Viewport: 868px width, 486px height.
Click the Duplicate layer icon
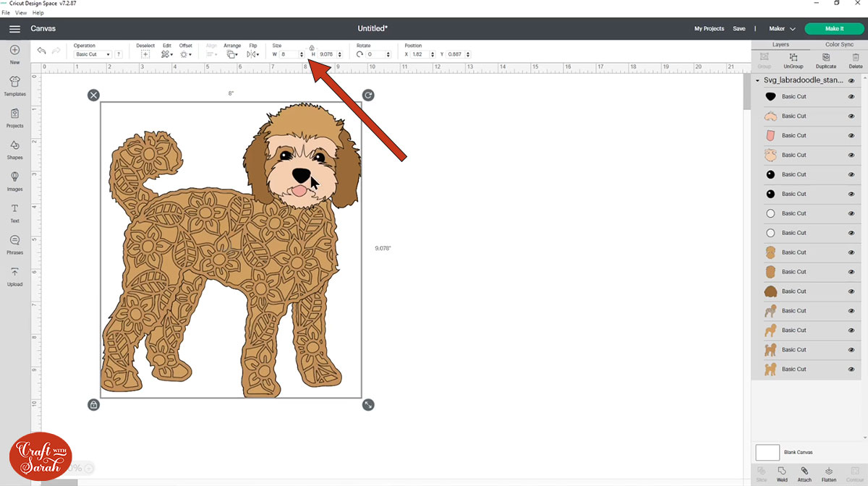pyautogui.click(x=825, y=60)
